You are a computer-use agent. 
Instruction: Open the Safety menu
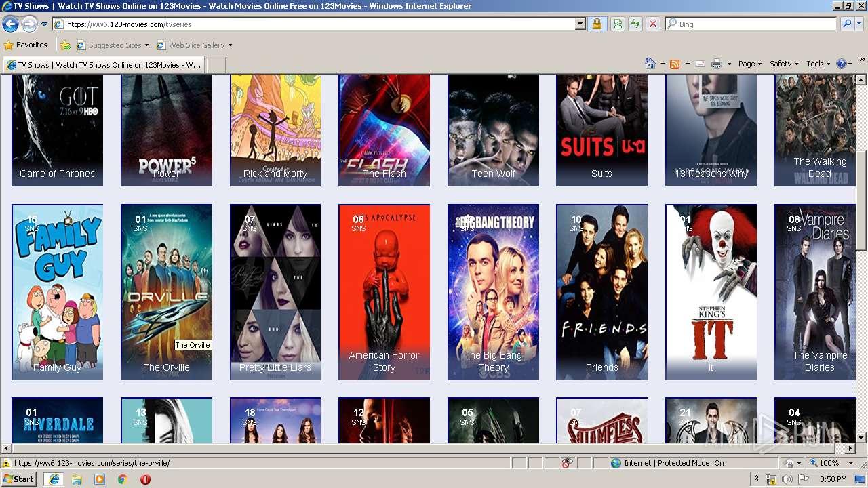[x=783, y=64]
